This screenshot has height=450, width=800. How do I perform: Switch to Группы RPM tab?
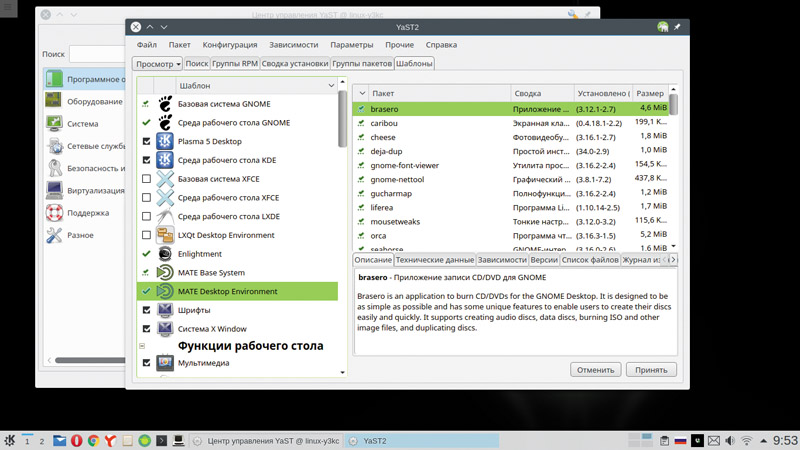pyautogui.click(x=235, y=64)
